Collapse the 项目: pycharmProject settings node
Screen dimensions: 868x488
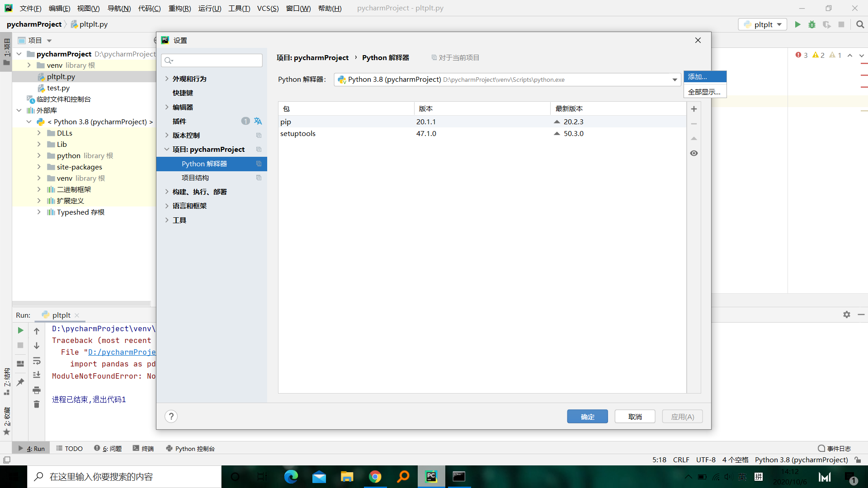click(166, 149)
